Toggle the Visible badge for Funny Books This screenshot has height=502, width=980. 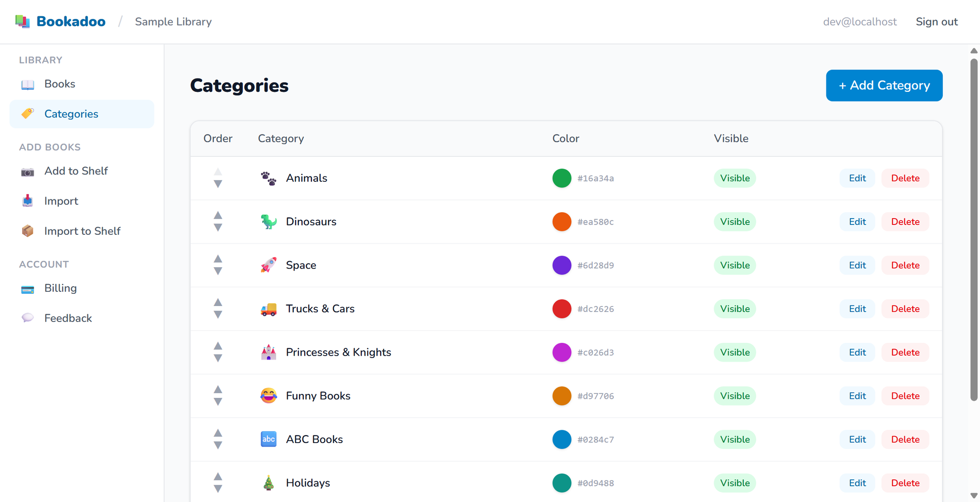click(735, 396)
